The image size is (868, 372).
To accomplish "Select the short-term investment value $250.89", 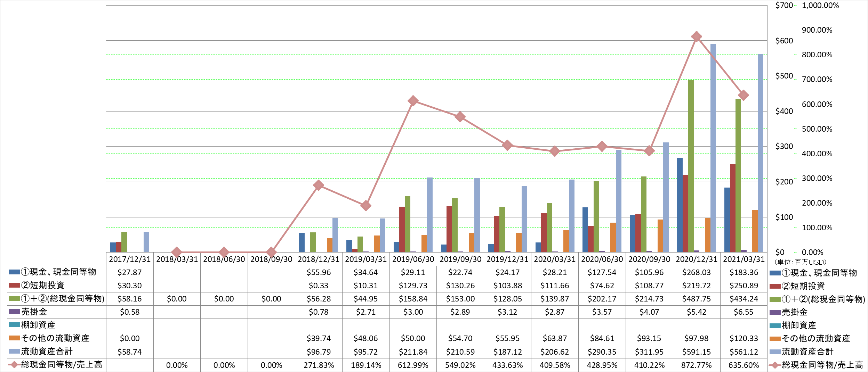I will [x=744, y=286].
